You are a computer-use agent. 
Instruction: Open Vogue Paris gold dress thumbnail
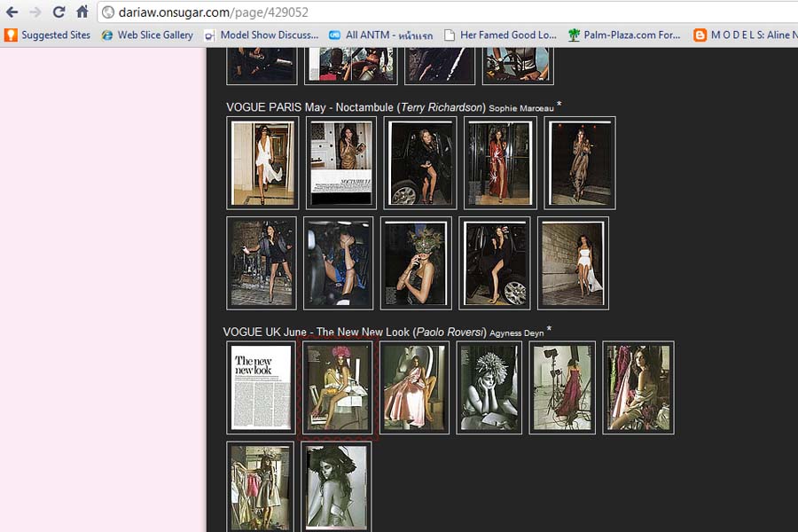click(341, 163)
